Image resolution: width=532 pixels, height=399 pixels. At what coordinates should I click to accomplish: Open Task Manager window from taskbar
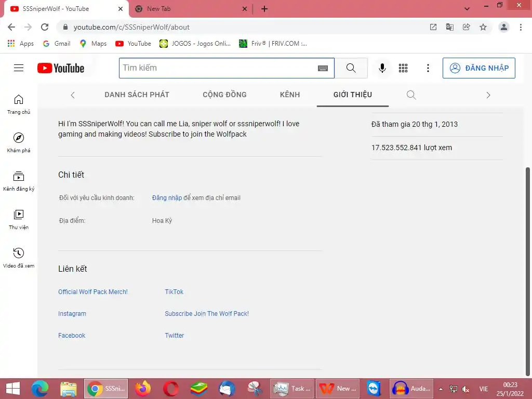tap(292, 389)
